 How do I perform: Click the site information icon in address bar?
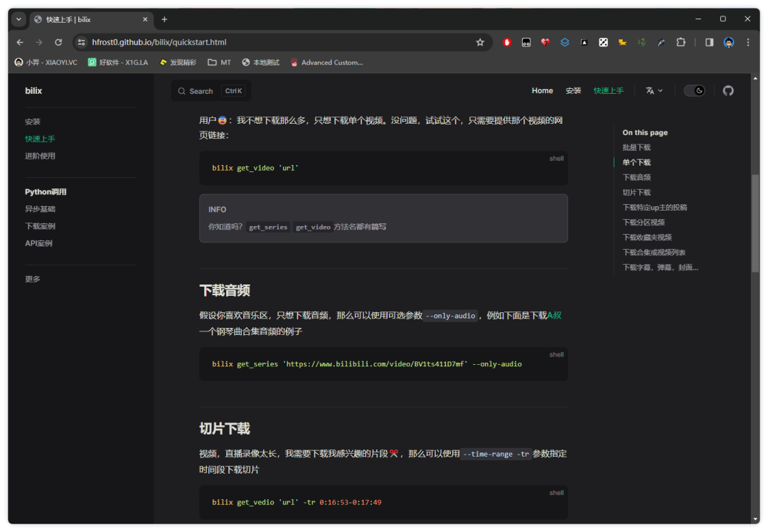tap(82, 42)
